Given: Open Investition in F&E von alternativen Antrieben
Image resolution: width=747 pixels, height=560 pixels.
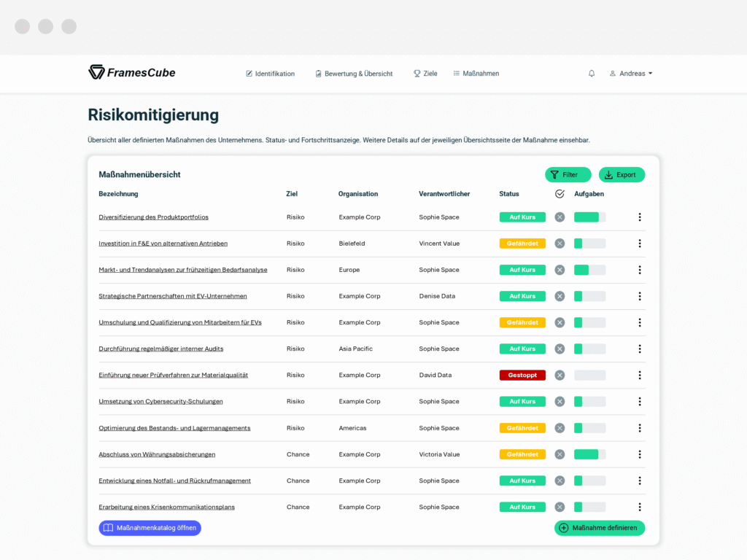Looking at the screenshot, I should coord(163,244).
